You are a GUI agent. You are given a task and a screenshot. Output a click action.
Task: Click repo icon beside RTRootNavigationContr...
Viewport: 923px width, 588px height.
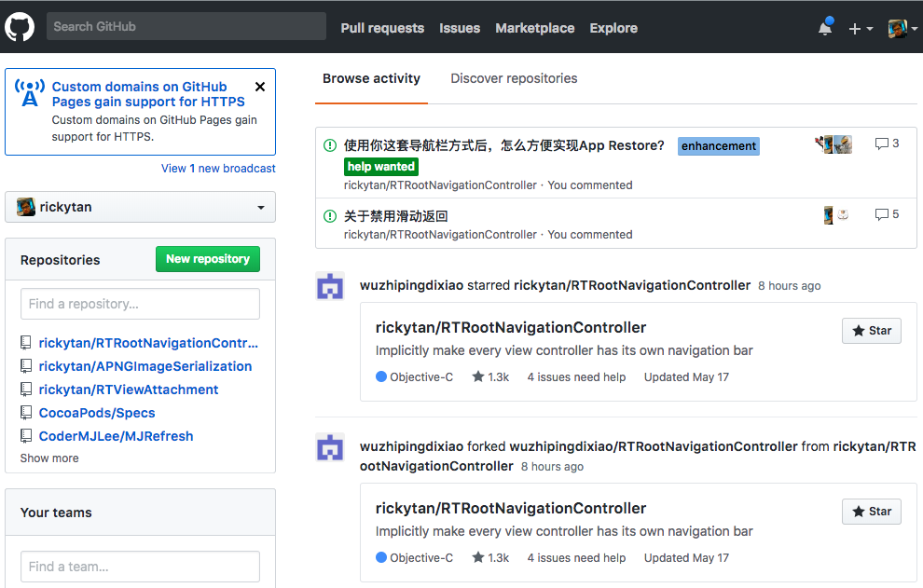tap(26, 343)
